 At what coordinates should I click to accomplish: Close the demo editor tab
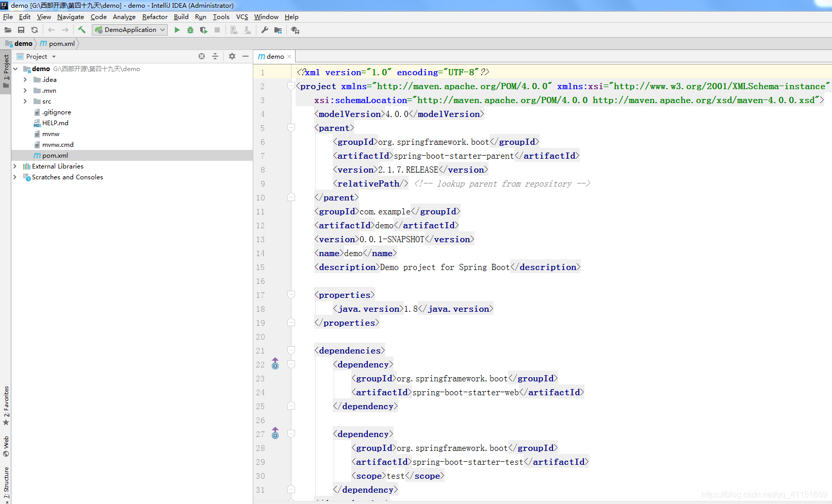(289, 56)
